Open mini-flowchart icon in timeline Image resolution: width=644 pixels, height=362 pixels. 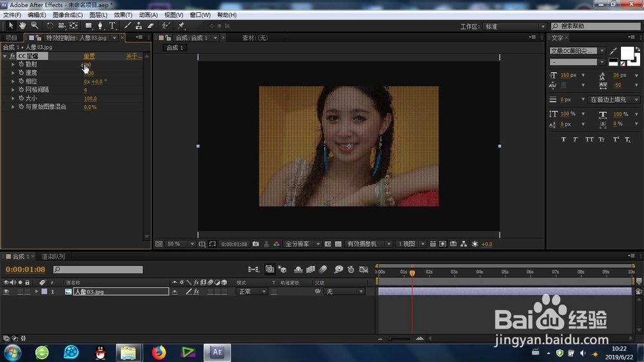253,269
